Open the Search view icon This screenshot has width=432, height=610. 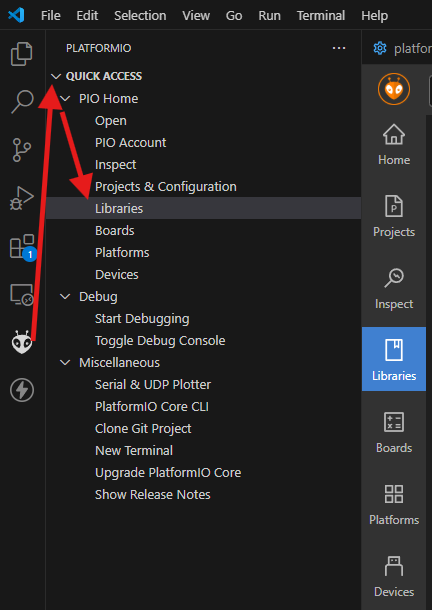click(22, 102)
